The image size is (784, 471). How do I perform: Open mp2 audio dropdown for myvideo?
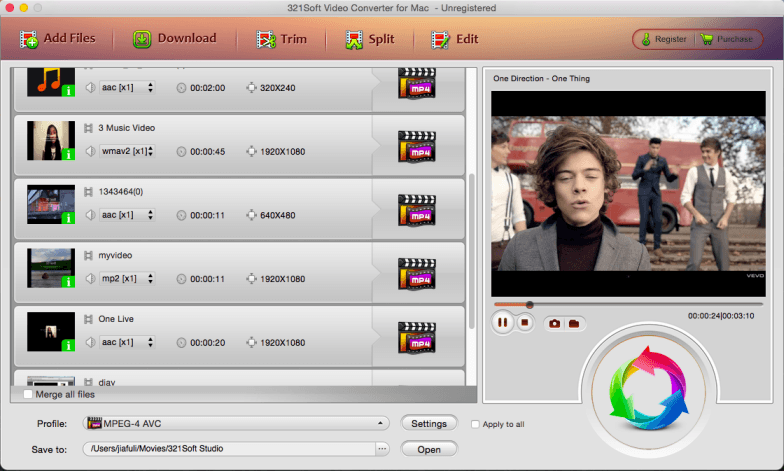pos(127,278)
